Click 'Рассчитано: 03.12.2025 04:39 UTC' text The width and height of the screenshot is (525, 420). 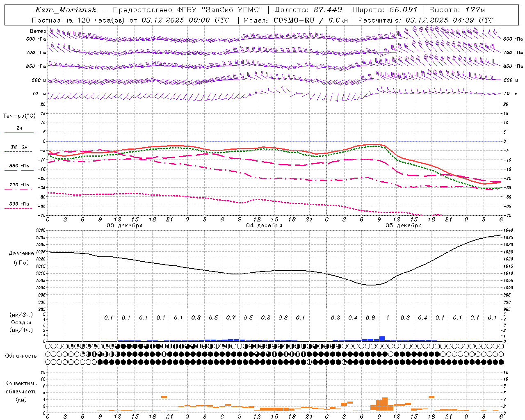pos(426,20)
